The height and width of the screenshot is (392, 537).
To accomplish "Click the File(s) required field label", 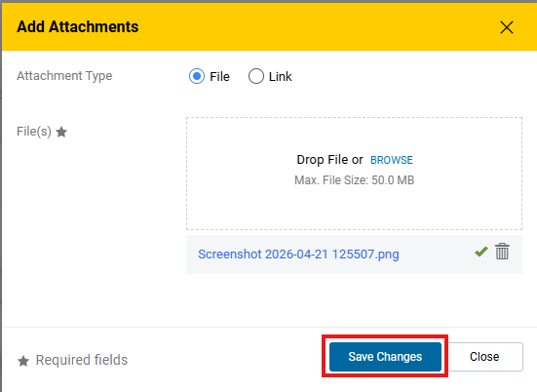I will pyautogui.click(x=42, y=132).
